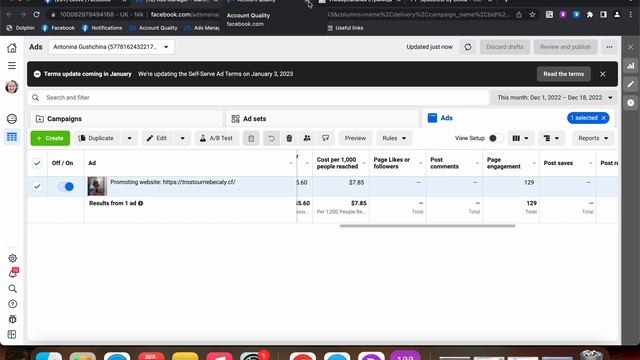Click the info icon beside Results from 1 ad
Viewport: 640px width, 360px height.
[x=140, y=203]
